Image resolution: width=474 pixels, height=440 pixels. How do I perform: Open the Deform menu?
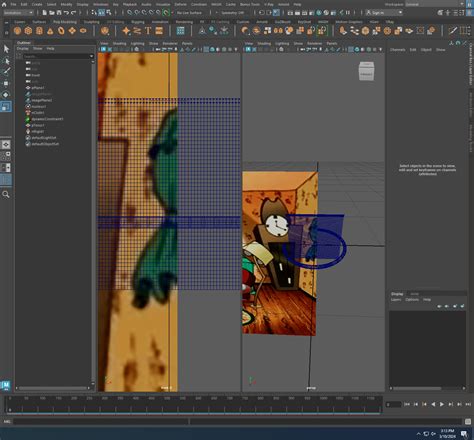pos(181,4)
